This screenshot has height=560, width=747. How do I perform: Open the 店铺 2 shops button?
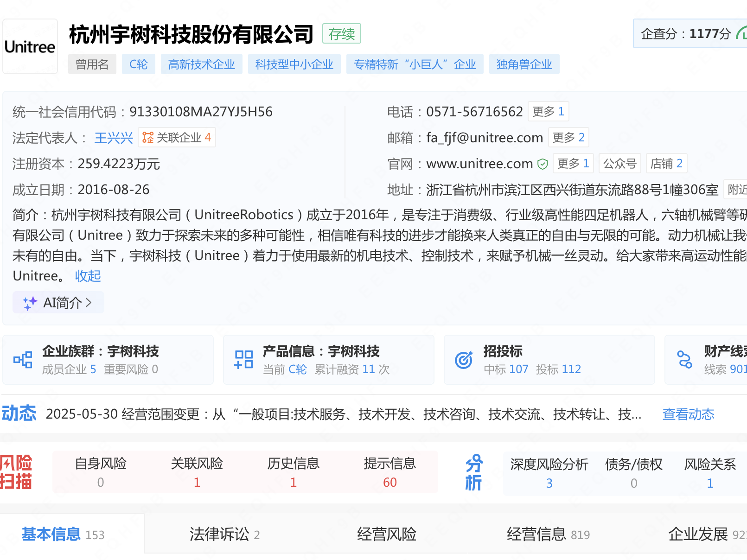(666, 163)
